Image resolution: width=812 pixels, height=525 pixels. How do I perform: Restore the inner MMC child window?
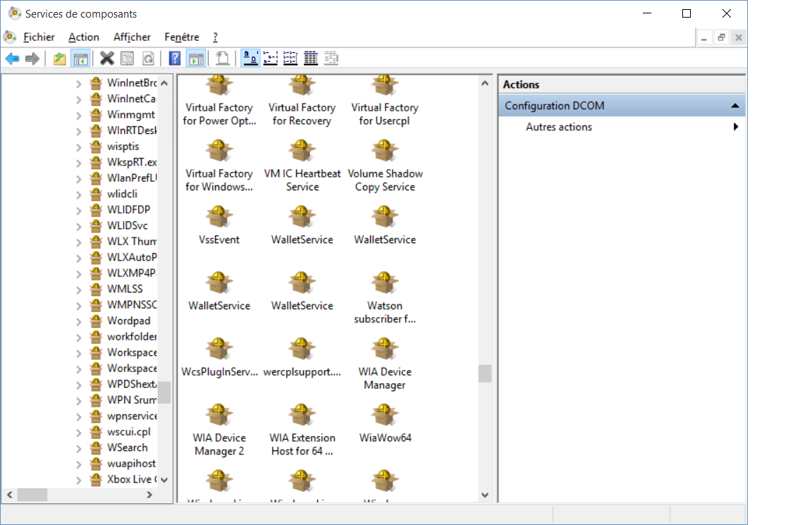tap(721, 38)
